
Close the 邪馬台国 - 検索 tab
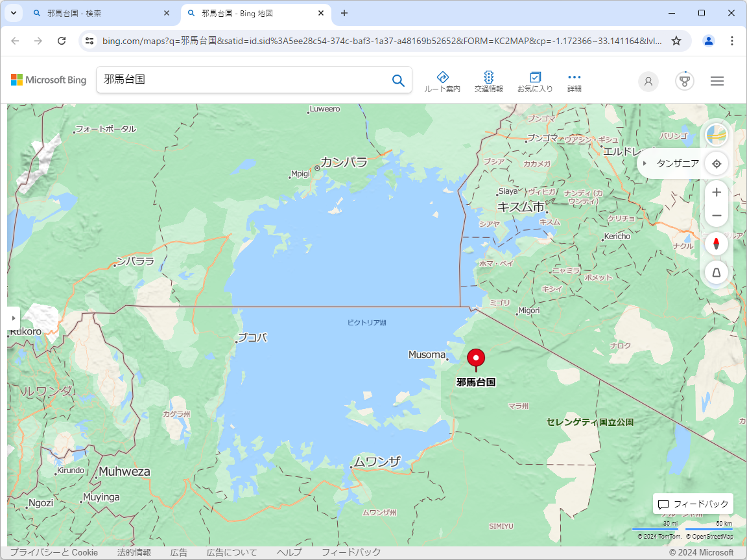[x=166, y=14]
